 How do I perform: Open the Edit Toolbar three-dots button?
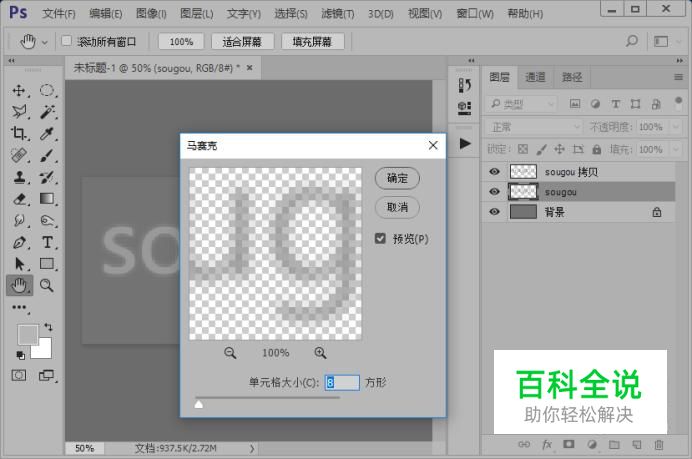click(19, 307)
